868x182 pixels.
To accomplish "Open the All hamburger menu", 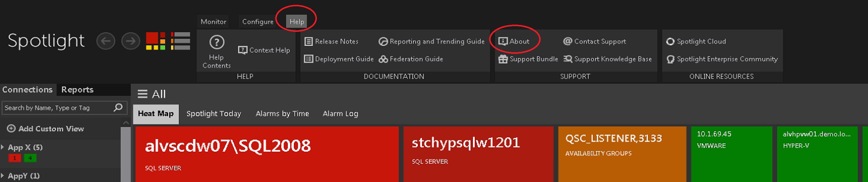I will pyautogui.click(x=143, y=94).
